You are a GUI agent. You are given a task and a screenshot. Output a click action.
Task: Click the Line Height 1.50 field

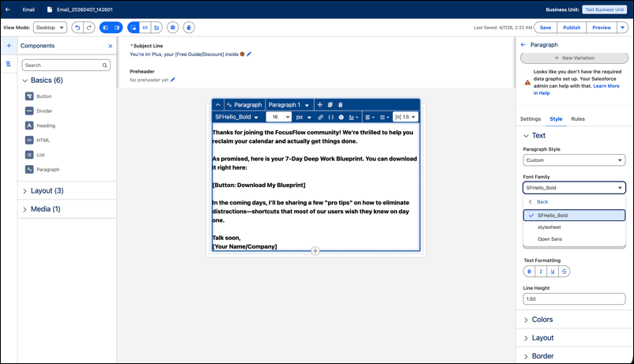pos(574,299)
